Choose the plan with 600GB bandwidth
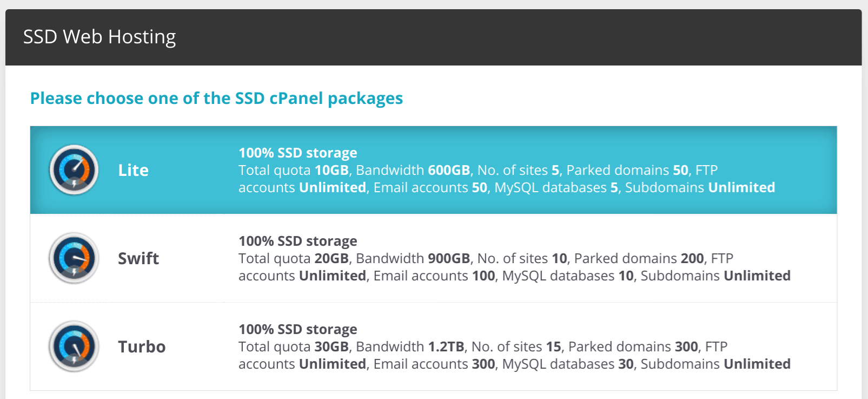The image size is (868, 399). 433,170
